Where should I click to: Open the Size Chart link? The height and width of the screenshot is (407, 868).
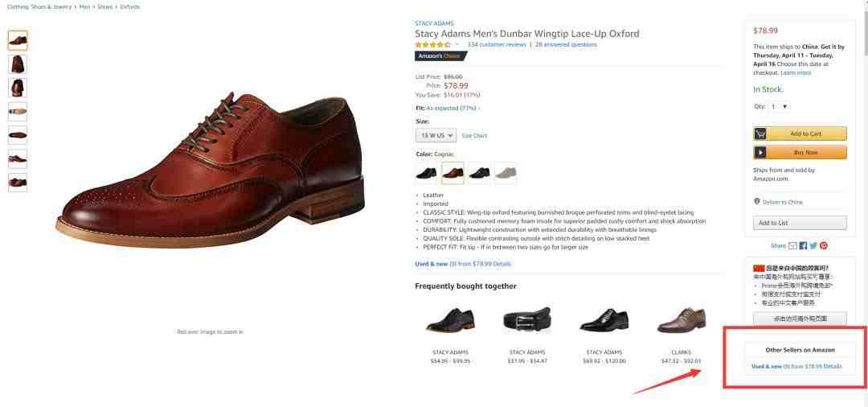(474, 136)
